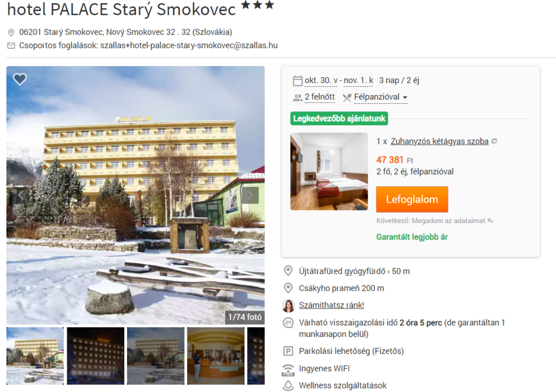Screen dimensions: 556x392
Task: Change guest count 2 felnőtt
Action: tap(319, 97)
